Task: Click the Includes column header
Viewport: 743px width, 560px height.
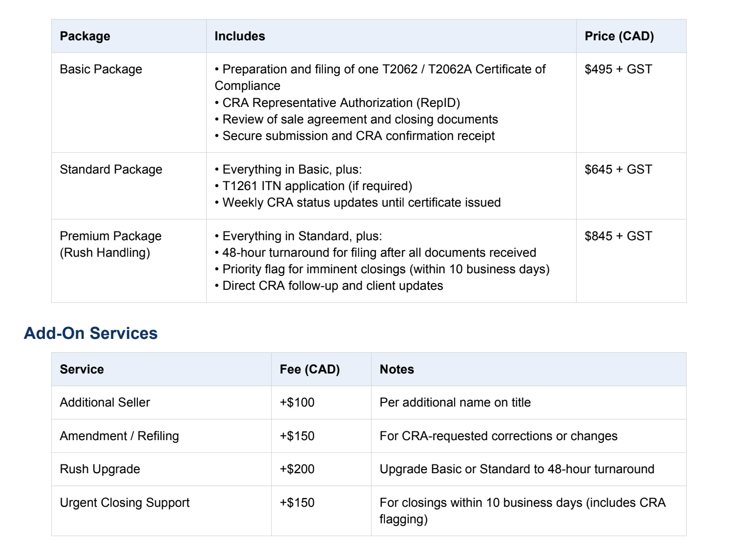Action: coord(240,36)
